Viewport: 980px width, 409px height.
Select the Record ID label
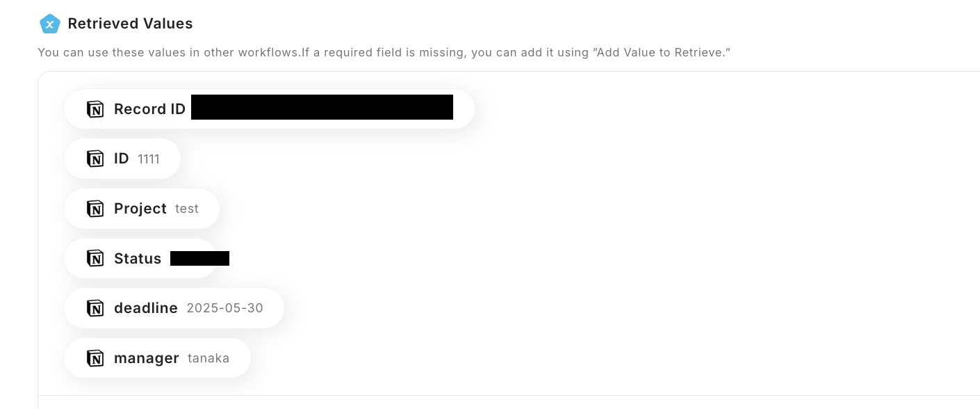(x=149, y=109)
